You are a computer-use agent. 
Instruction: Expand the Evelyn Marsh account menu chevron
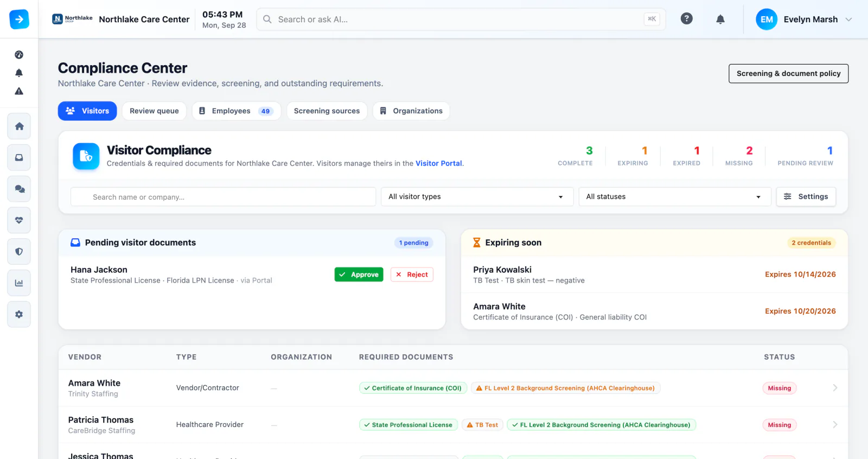(849, 20)
